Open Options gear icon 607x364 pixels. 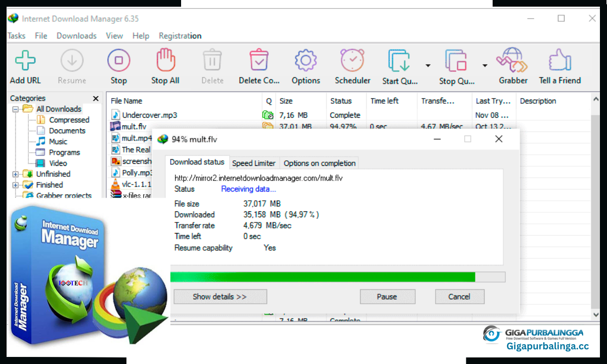pyautogui.click(x=306, y=61)
